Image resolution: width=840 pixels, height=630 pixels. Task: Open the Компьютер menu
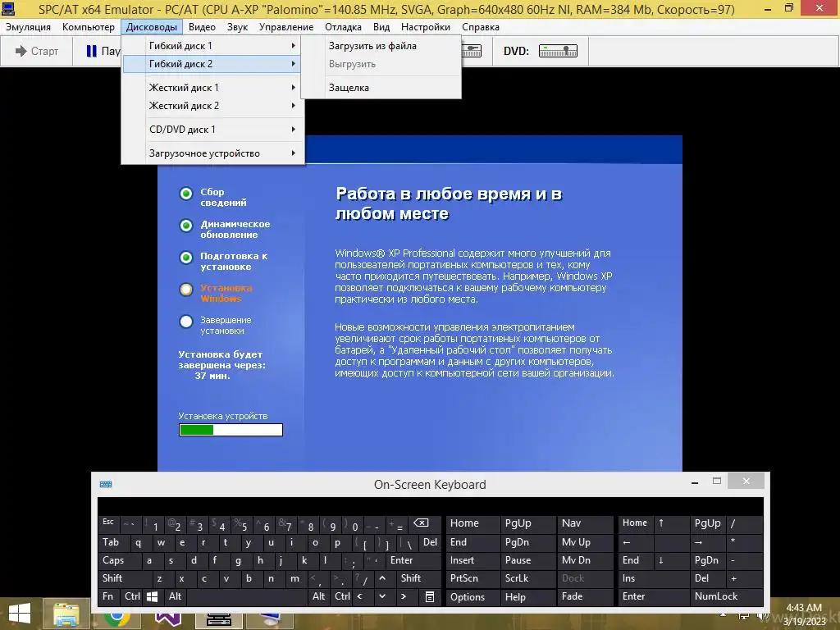pyautogui.click(x=89, y=27)
